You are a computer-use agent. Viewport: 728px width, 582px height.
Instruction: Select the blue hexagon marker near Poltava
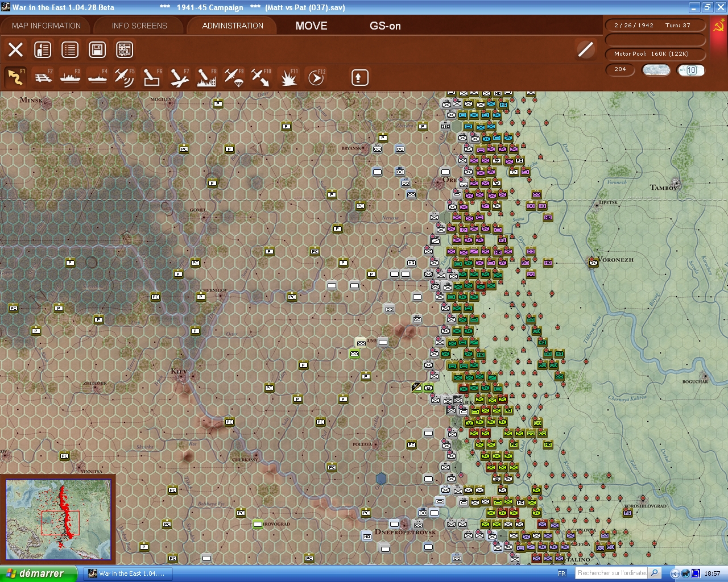tap(381, 479)
